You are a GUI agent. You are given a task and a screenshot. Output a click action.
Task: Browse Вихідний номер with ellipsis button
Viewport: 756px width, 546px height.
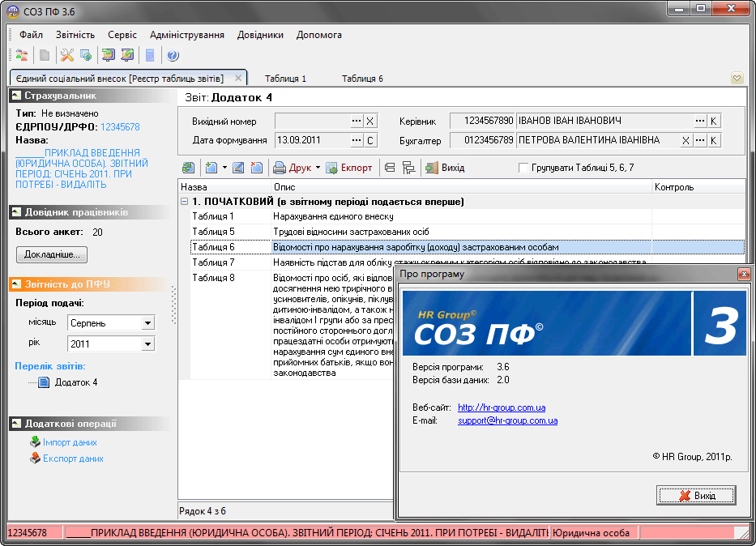point(357,121)
